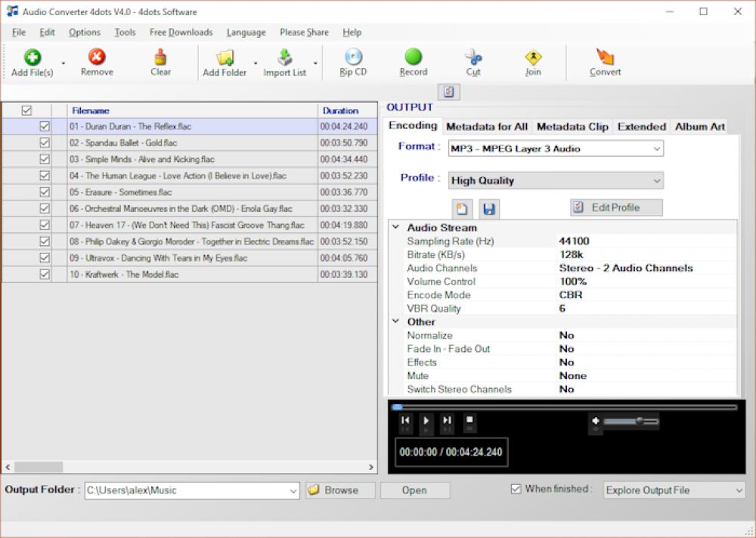
Task: Click the Edit Profile button
Action: tap(616, 207)
